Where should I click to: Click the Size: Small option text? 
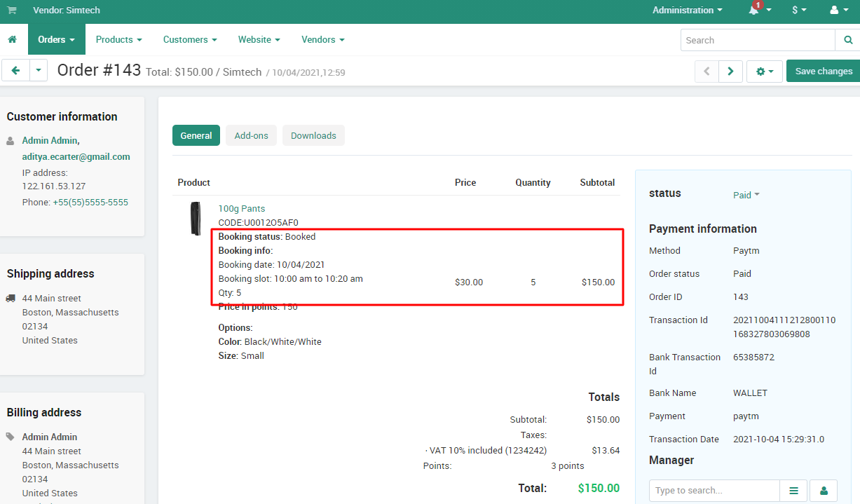tap(241, 355)
